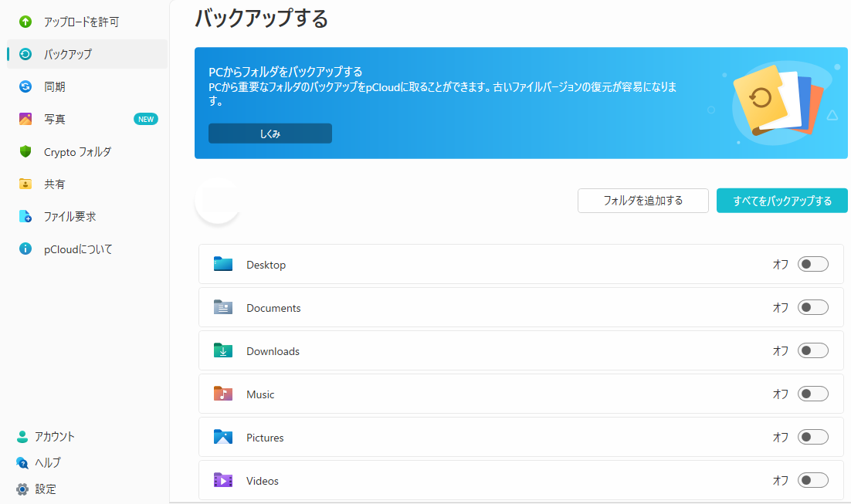Image resolution: width=851 pixels, height=504 pixels.
Task: Click the Music folder name
Action: 260,394
